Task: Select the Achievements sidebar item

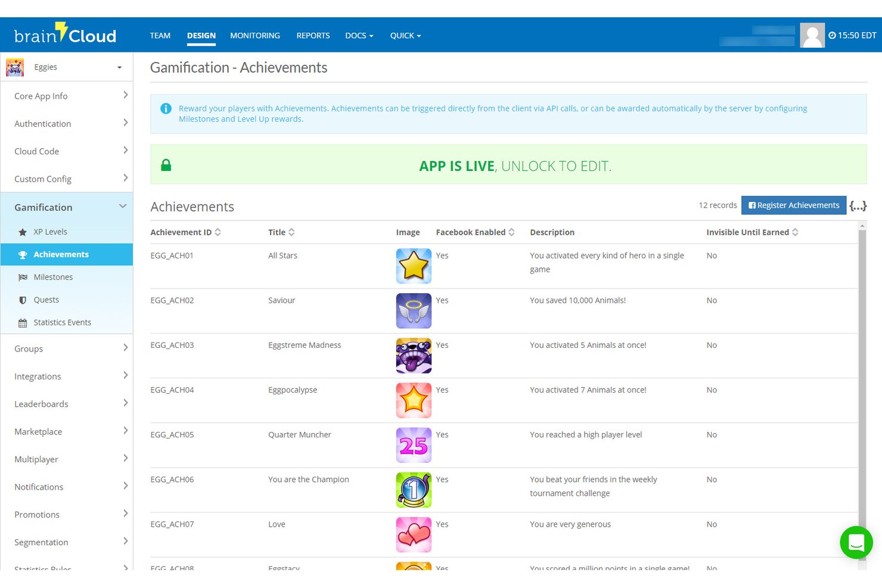Action: (x=67, y=254)
